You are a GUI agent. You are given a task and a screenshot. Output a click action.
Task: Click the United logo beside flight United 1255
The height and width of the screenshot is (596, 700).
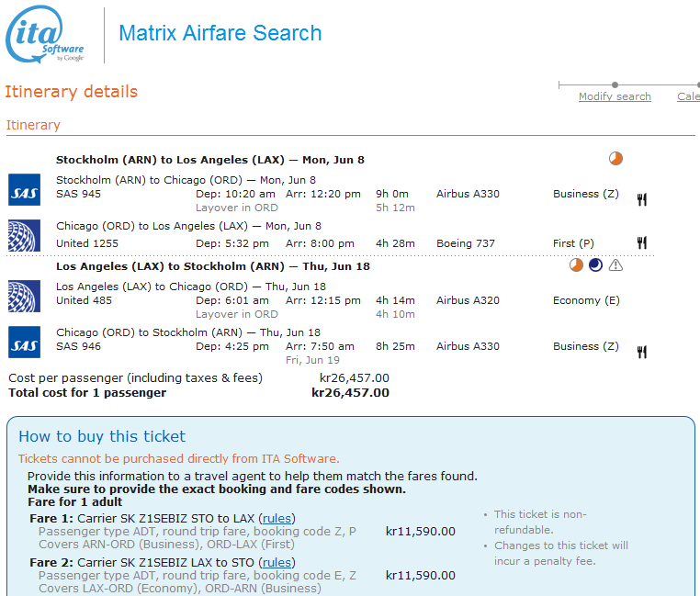pyautogui.click(x=24, y=235)
